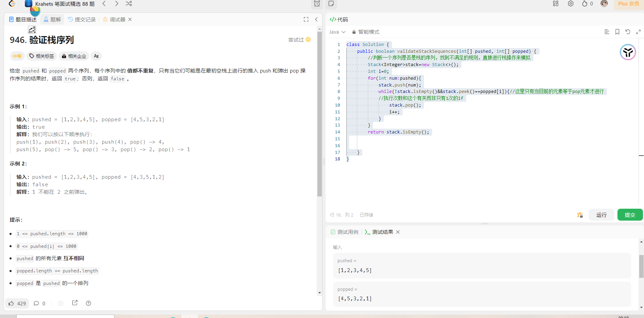Reset code with the undo arrow icon

(628, 32)
